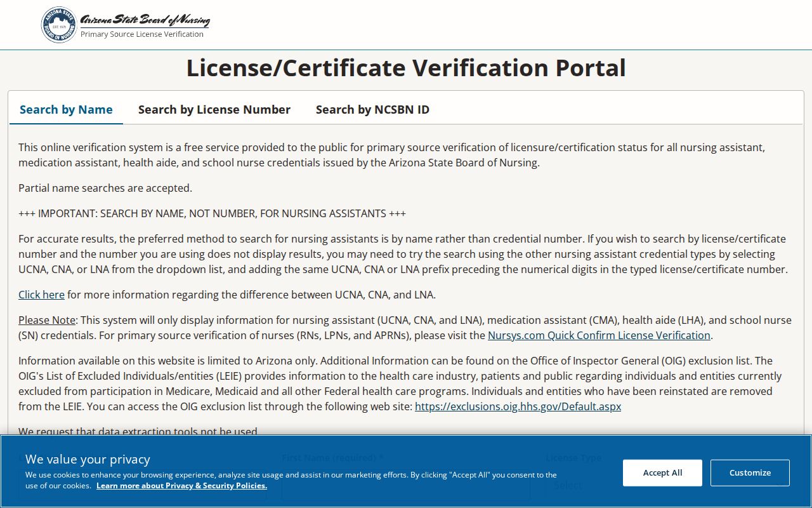Open the Nursys.com Quick Confirm License Verification link

(599, 335)
